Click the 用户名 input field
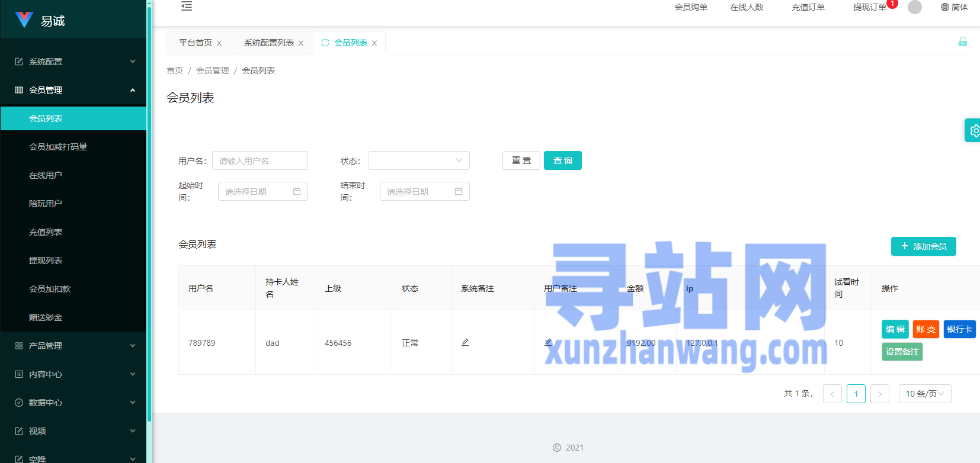Screen dimensions: 980x463 (260, 160)
